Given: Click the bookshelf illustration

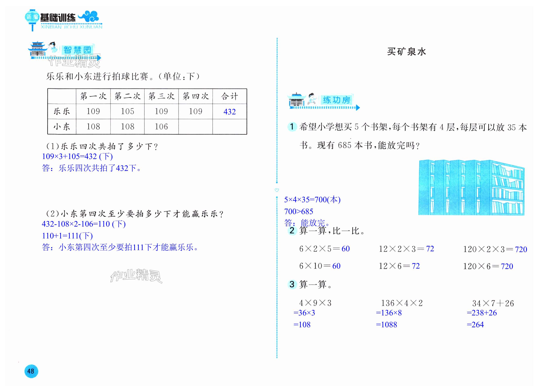Looking at the screenshot, I should pyautogui.click(x=471, y=188).
